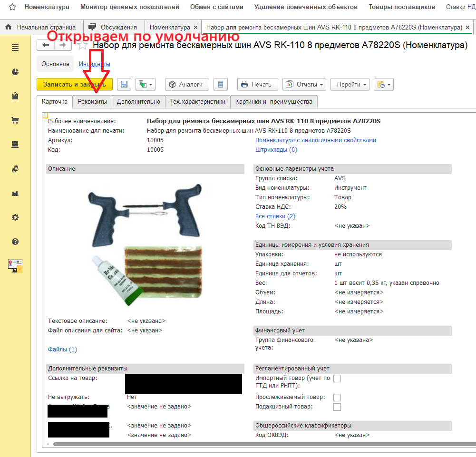Add item to favorites with star icon
This screenshot has height=457, width=476.
tap(83, 45)
